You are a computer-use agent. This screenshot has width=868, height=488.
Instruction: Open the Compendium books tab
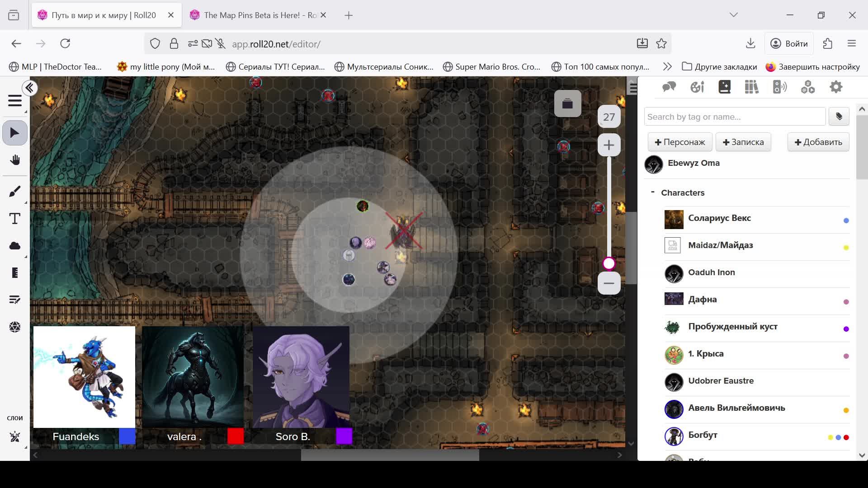pyautogui.click(x=751, y=87)
